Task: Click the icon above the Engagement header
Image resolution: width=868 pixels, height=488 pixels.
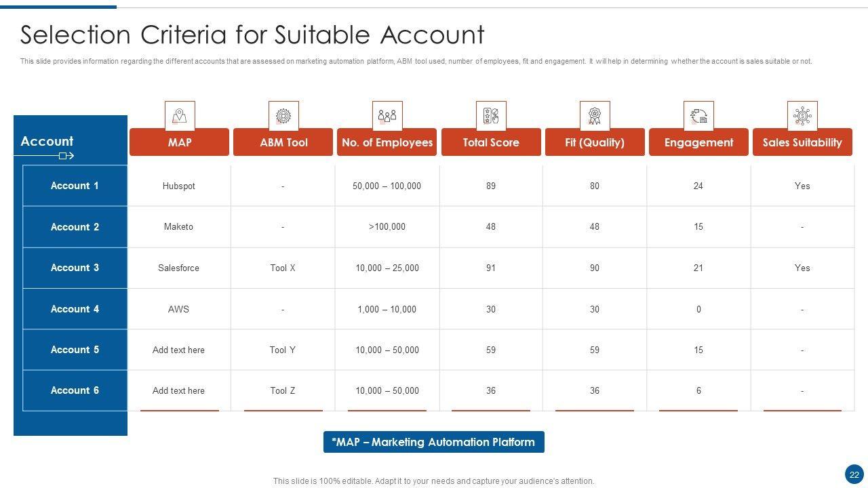Action: pos(698,116)
